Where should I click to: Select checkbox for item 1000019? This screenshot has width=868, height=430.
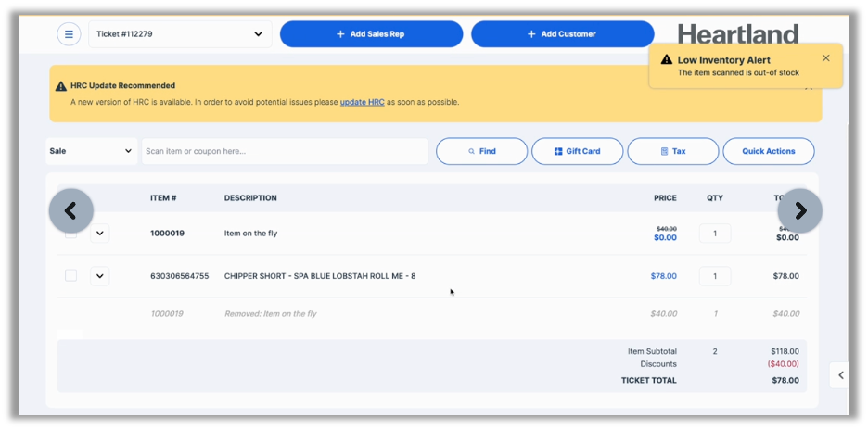pyautogui.click(x=71, y=234)
